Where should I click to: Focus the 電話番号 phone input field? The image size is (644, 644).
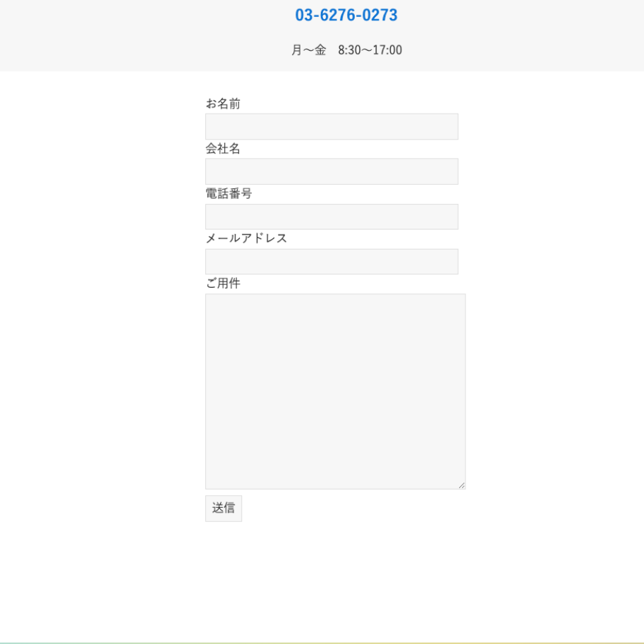point(332,217)
